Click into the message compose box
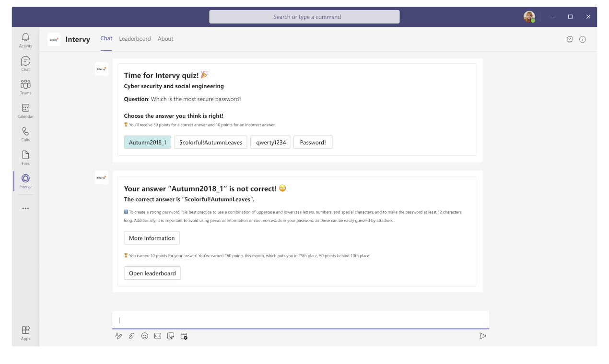 (x=301, y=320)
